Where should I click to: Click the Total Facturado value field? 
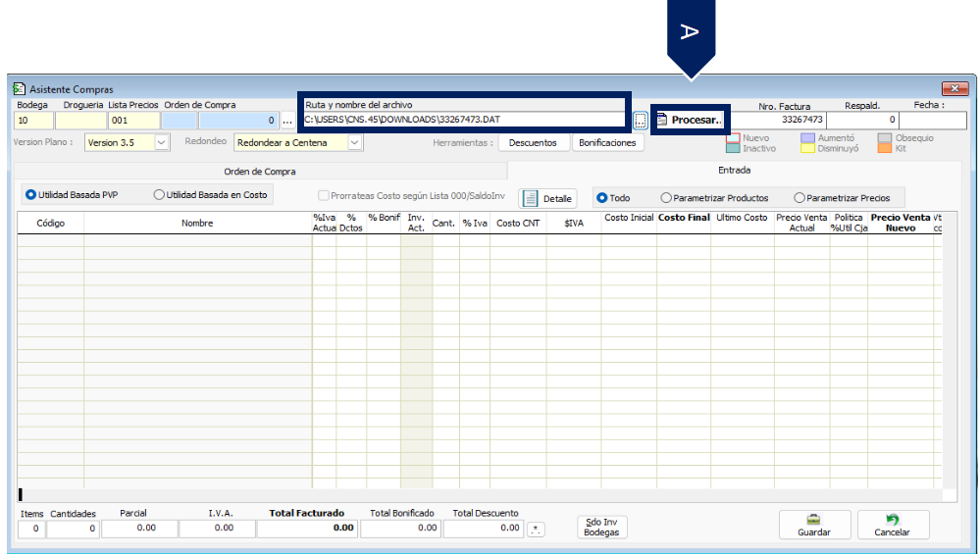coord(307,529)
